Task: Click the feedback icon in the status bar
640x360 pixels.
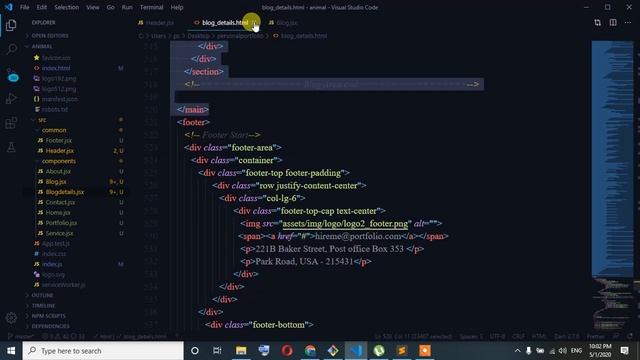Action: click(x=616, y=336)
